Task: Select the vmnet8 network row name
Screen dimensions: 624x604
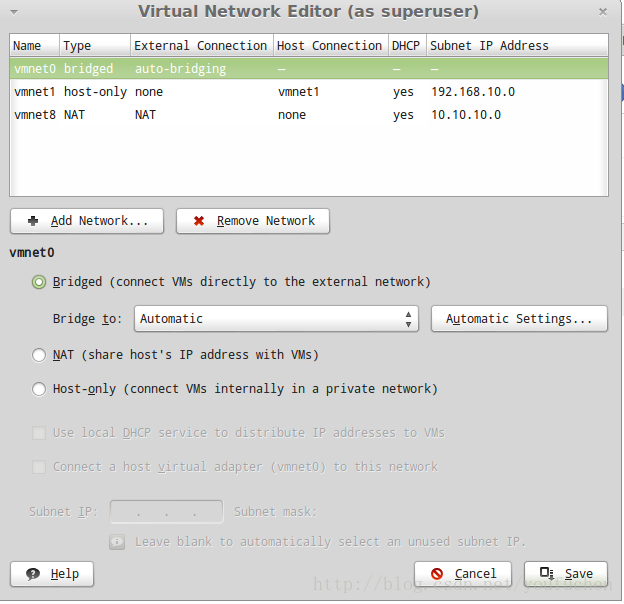Action: click(35, 115)
